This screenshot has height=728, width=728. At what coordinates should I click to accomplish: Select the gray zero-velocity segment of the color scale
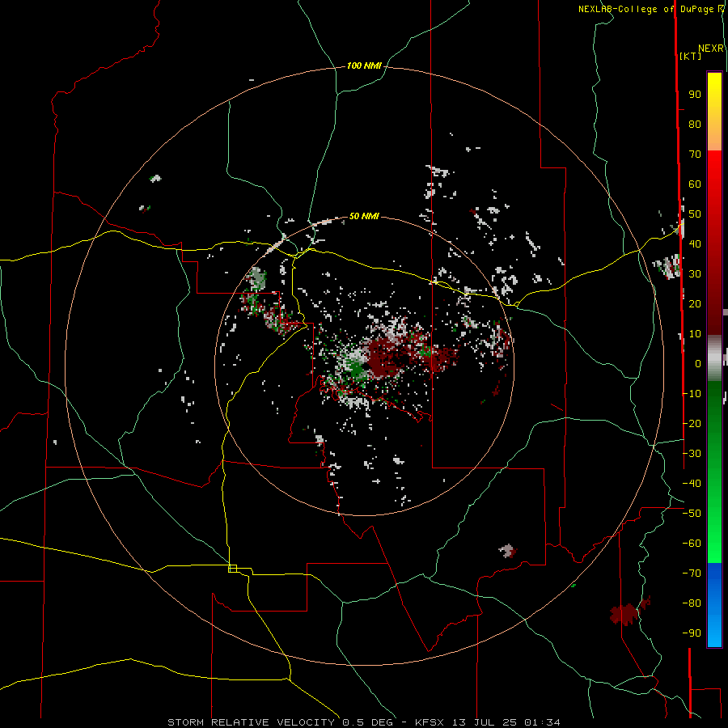714,358
